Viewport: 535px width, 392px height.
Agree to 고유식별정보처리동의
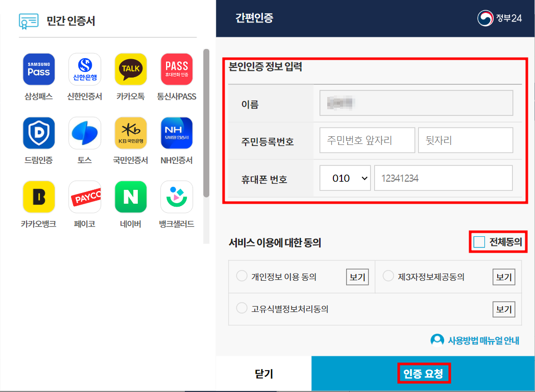(x=241, y=308)
